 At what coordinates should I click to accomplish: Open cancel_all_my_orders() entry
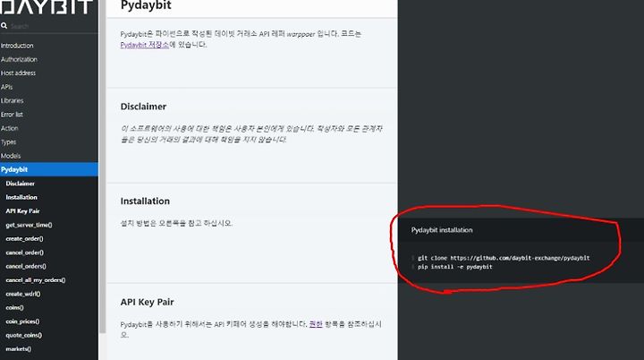click(x=35, y=280)
